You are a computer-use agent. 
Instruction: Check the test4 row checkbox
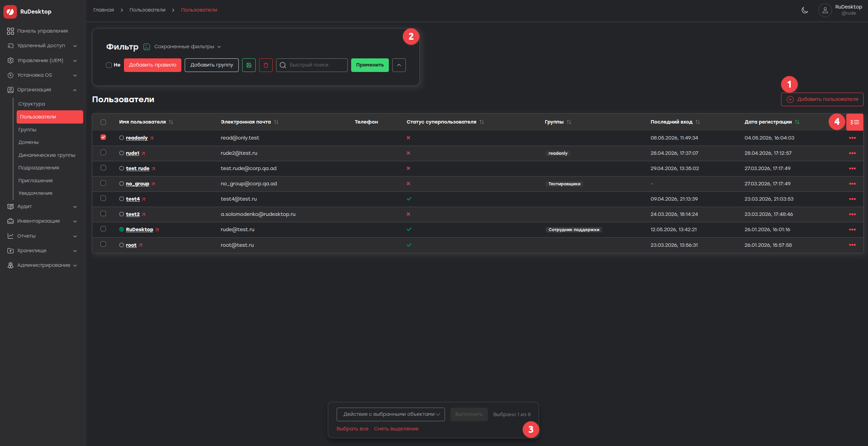point(103,198)
